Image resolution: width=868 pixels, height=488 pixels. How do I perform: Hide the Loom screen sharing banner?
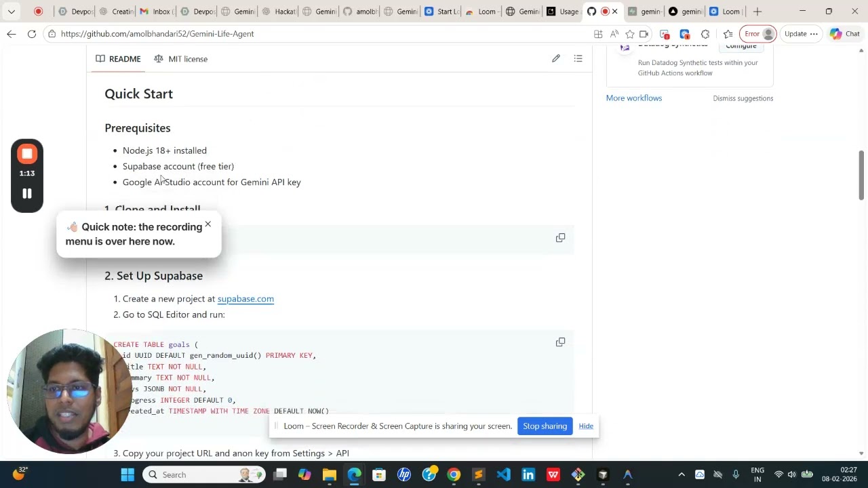pos(586,426)
